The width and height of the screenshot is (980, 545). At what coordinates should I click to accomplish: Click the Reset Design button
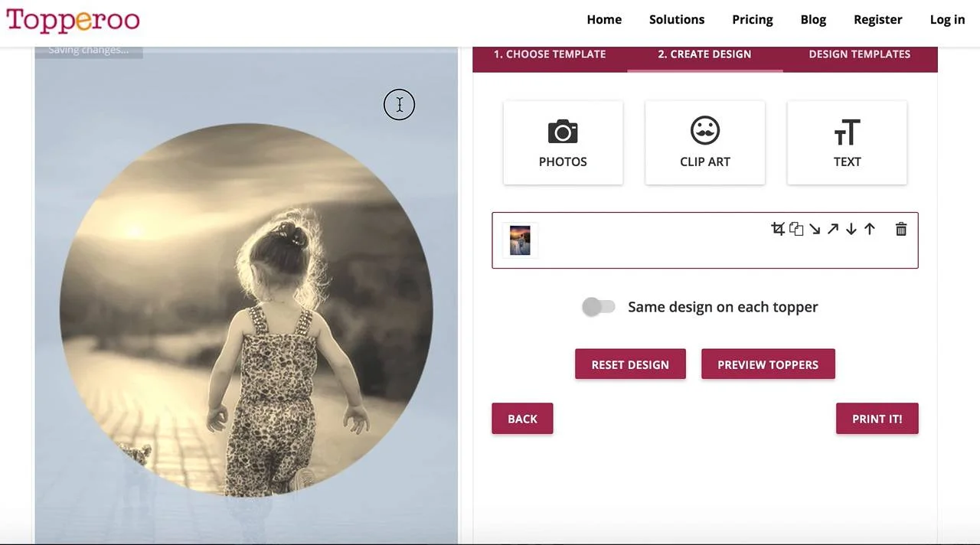click(630, 364)
